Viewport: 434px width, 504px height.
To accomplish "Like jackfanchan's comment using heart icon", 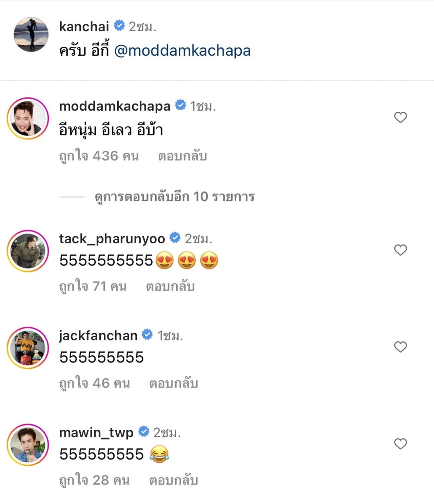I will (400, 347).
